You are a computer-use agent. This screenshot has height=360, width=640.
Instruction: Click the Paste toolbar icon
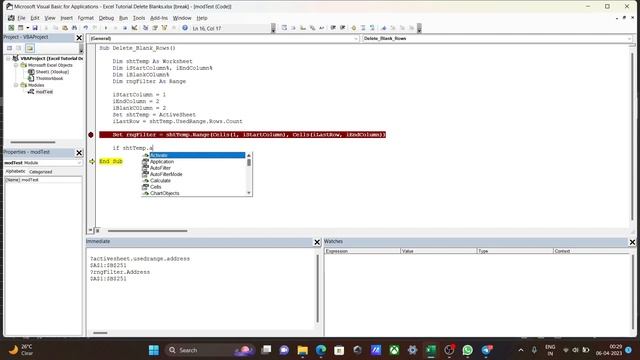pos(64,28)
